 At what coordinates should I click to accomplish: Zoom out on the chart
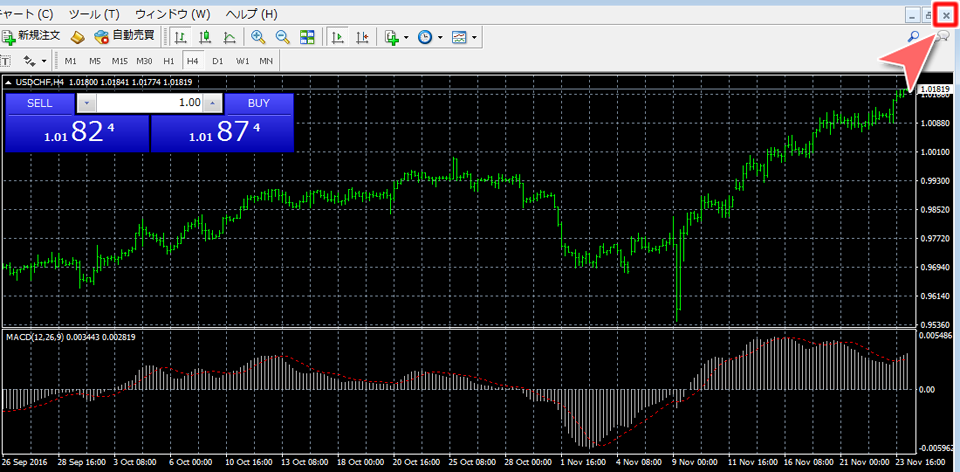pyautogui.click(x=282, y=37)
